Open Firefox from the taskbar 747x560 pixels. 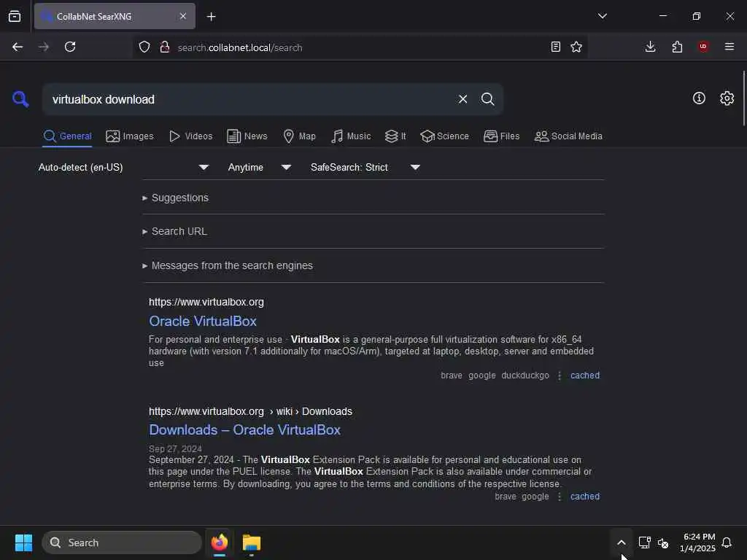click(x=220, y=542)
